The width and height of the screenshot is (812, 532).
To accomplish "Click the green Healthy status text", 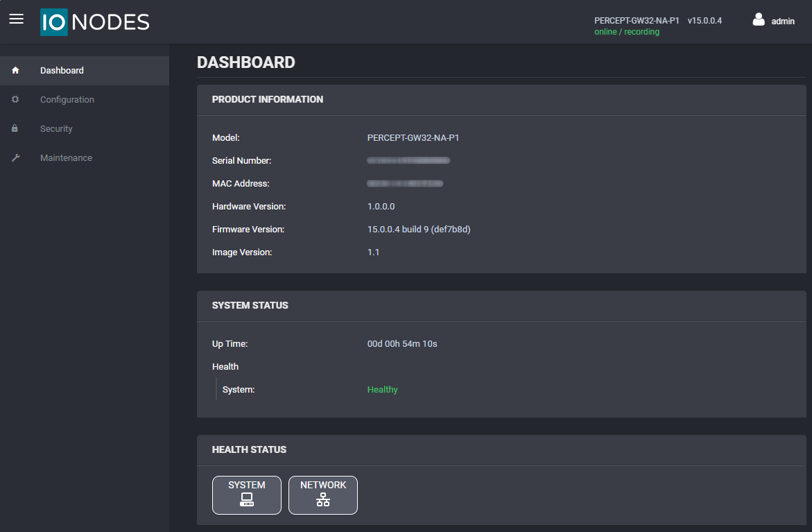I will tap(383, 390).
